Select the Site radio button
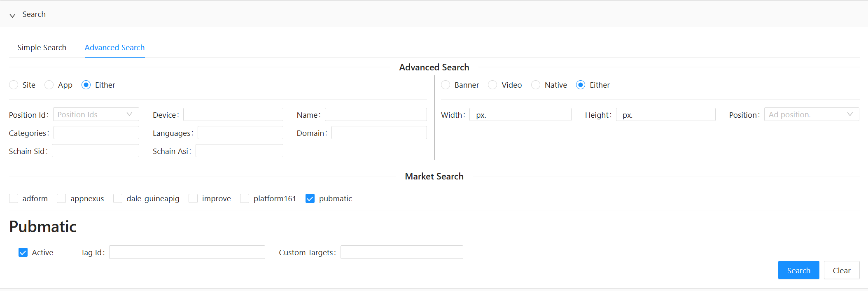This screenshot has height=291, width=868. pyautogui.click(x=14, y=85)
